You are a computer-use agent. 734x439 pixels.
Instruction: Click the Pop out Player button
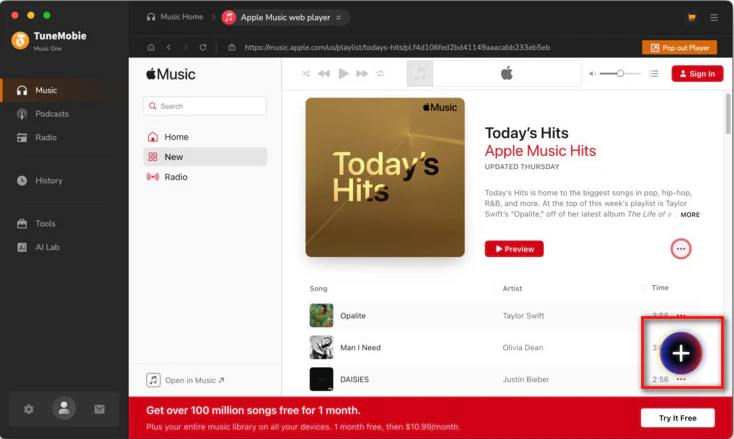(679, 48)
